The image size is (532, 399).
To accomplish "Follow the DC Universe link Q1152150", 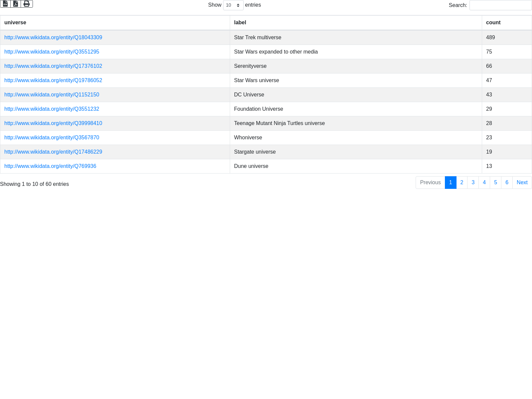I will 52,95.
